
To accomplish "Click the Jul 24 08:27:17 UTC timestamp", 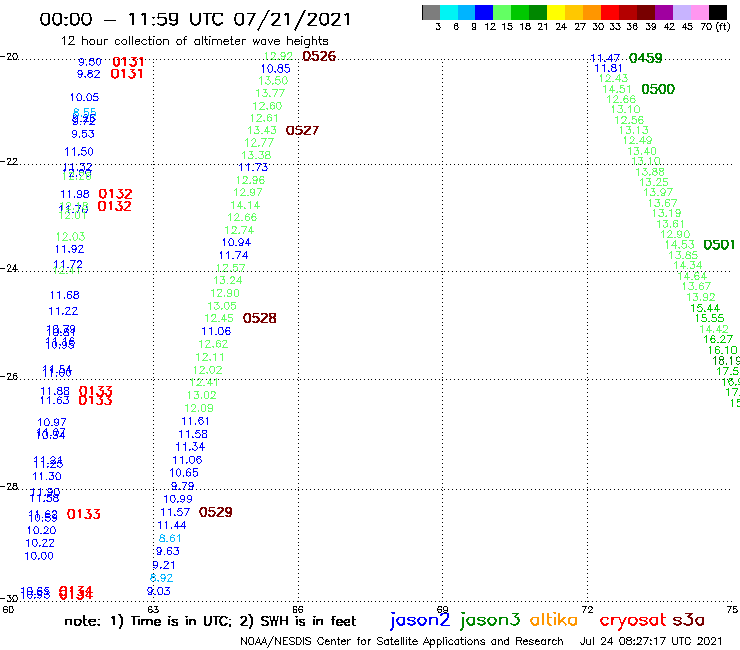I will pyautogui.click(x=651, y=641).
